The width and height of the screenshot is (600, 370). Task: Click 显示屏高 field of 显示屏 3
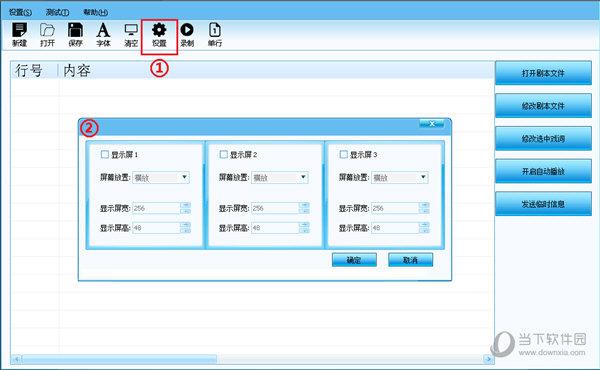395,228
